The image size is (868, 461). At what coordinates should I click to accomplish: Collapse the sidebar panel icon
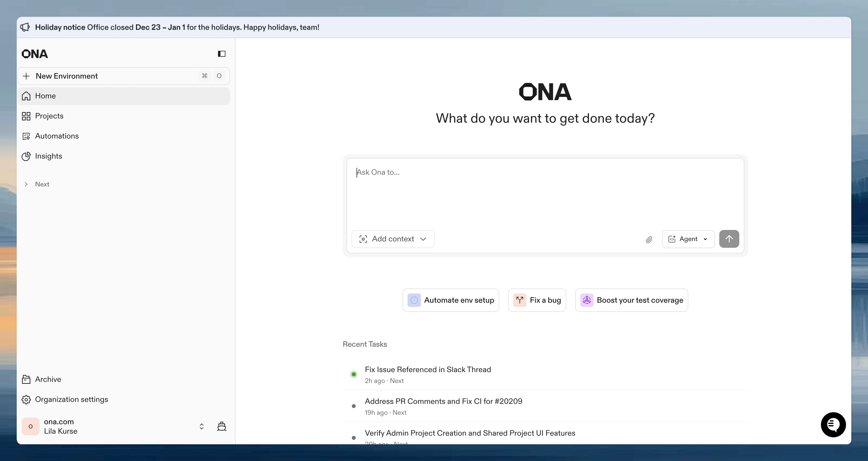(x=221, y=54)
